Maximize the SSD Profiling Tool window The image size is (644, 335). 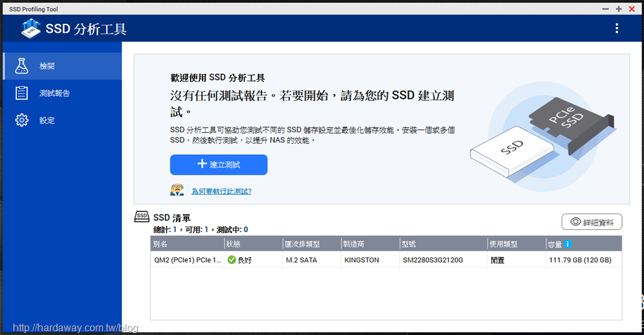[619, 9]
